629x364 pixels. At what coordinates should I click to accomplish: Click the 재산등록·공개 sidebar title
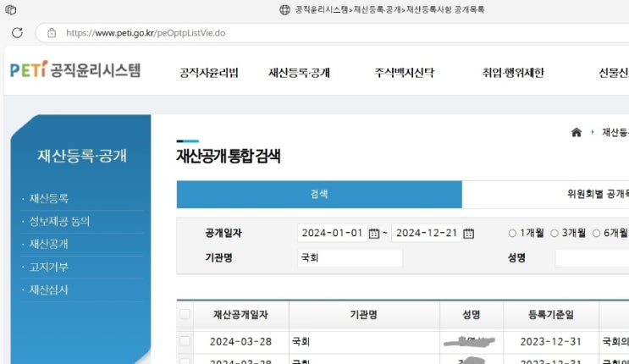pyautogui.click(x=82, y=156)
